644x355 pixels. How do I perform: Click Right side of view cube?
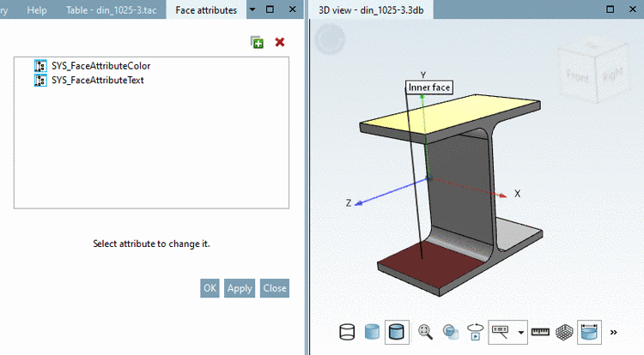tap(612, 74)
